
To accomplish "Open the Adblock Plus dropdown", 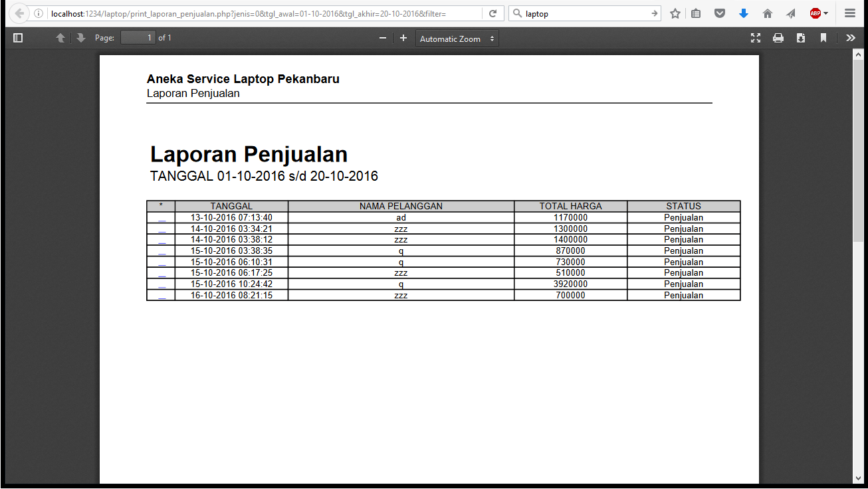I will tap(819, 13).
